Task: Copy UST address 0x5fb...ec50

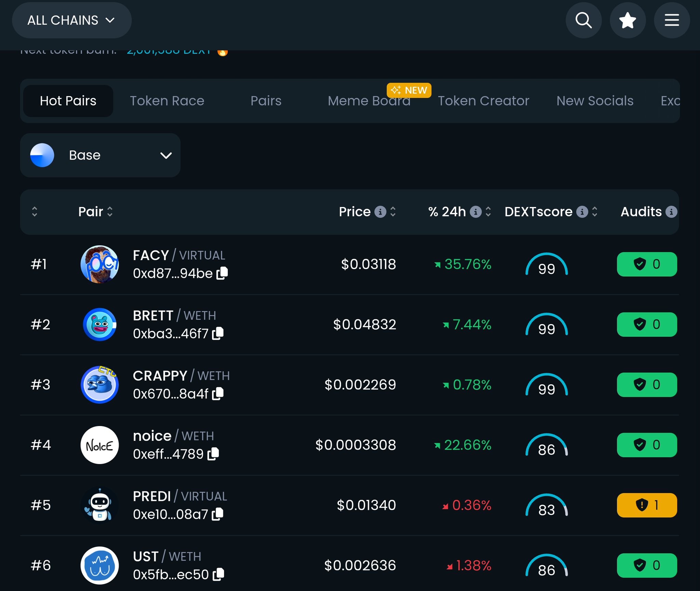Action: [x=218, y=574]
